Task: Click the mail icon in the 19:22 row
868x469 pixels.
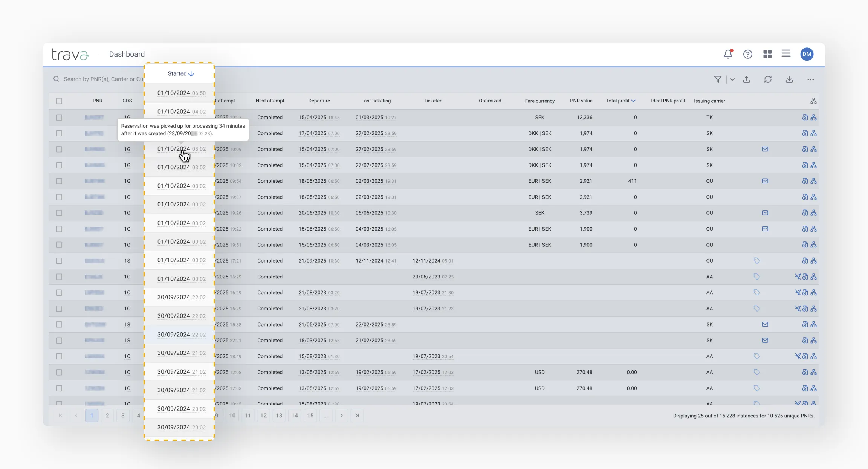Action: coord(765,229)
